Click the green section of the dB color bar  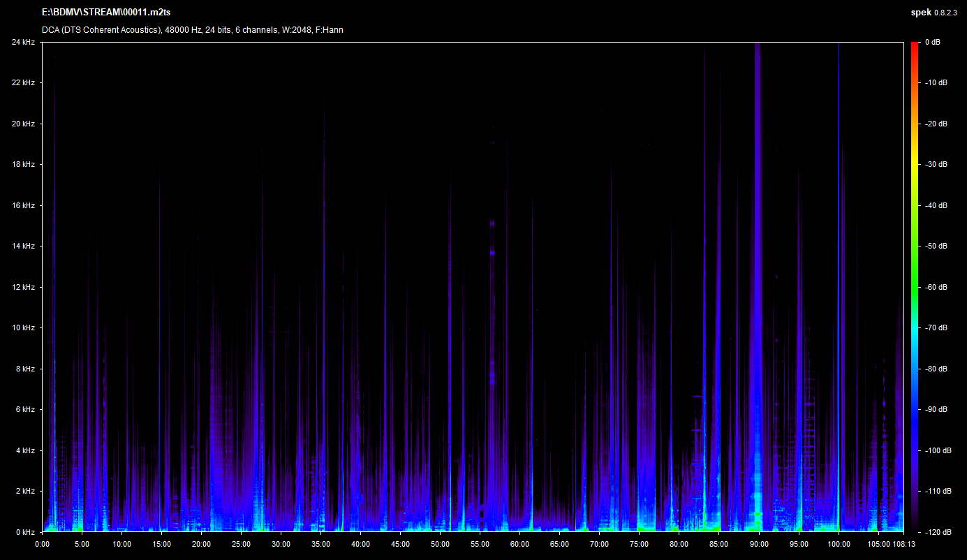click(915, 279)
